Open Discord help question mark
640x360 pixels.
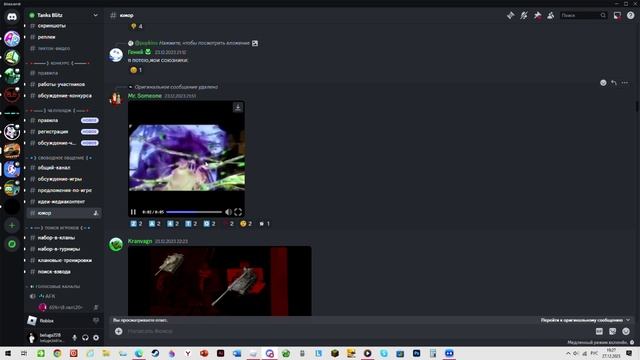(x=631, y=16)
